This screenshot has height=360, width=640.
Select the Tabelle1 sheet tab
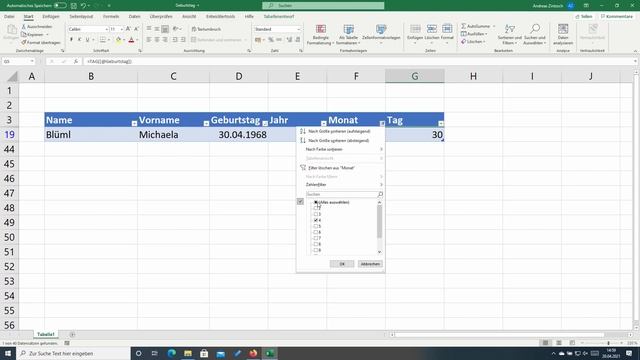(45, 334)
